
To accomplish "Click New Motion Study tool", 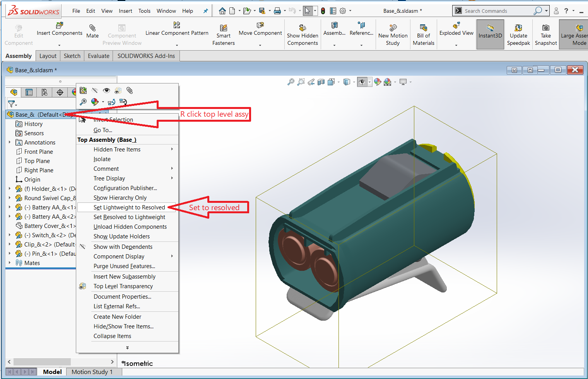I will tap(393, 35).
